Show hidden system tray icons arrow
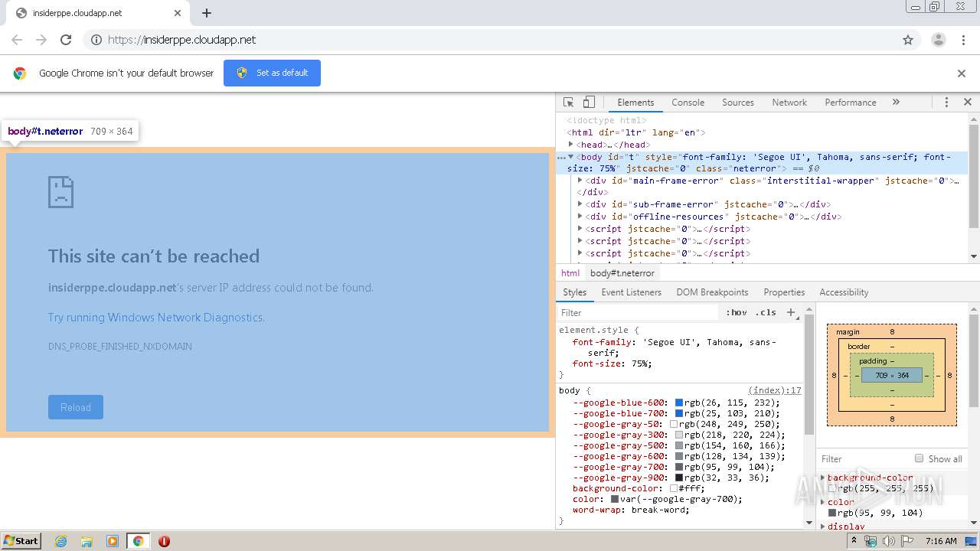Image resolution: width=980 pixels, height=551 pixels. coord(854,541)
